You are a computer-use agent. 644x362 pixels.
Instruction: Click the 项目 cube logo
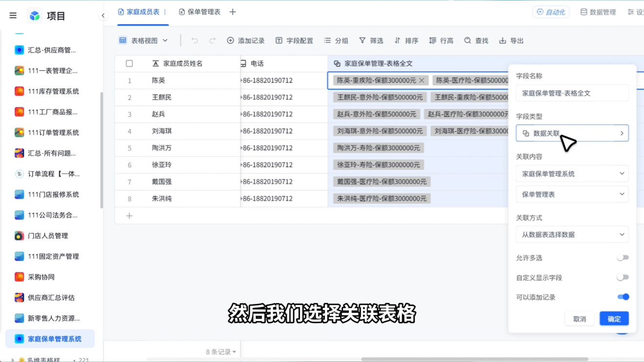[35, 16]
